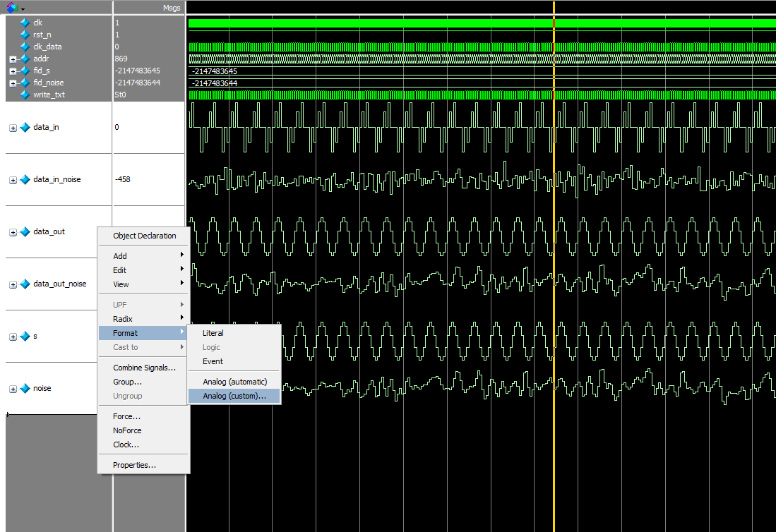Image resolution: width=776 pixels, height=532 pixels.
Task: Click the s signal diamond icon
Action: point(25,337)
